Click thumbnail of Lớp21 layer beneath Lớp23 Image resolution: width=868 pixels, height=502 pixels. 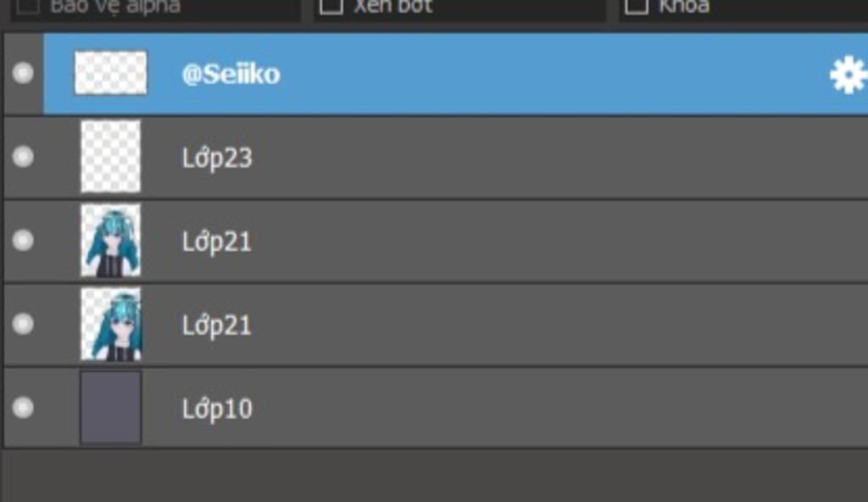[x=111, y=241]
